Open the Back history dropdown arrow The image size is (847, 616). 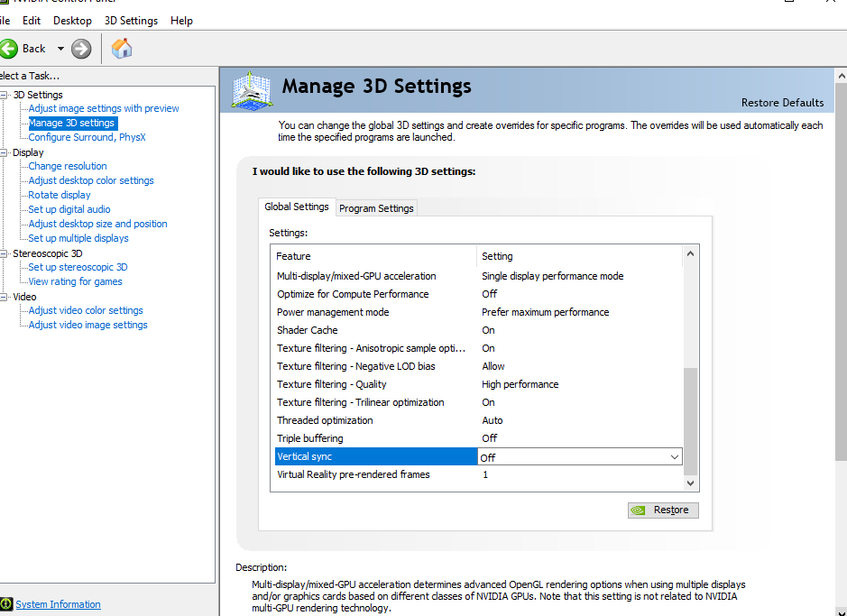60,49
